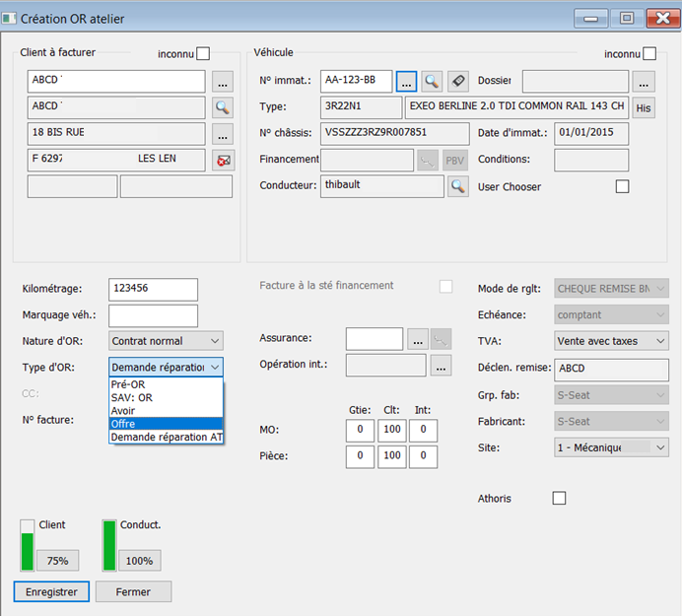Open Mode de rglt dropdown
This screenshot has height=616, width=682.
[611, 289]
